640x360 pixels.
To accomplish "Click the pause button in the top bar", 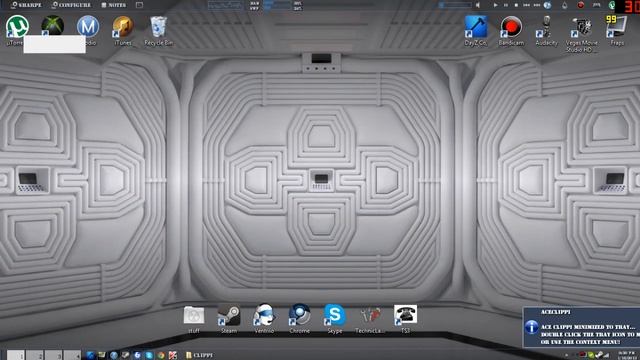I will 506,5.
